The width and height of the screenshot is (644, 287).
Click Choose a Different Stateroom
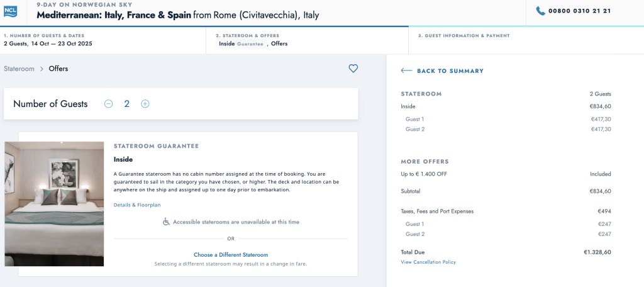click(231, 255)
